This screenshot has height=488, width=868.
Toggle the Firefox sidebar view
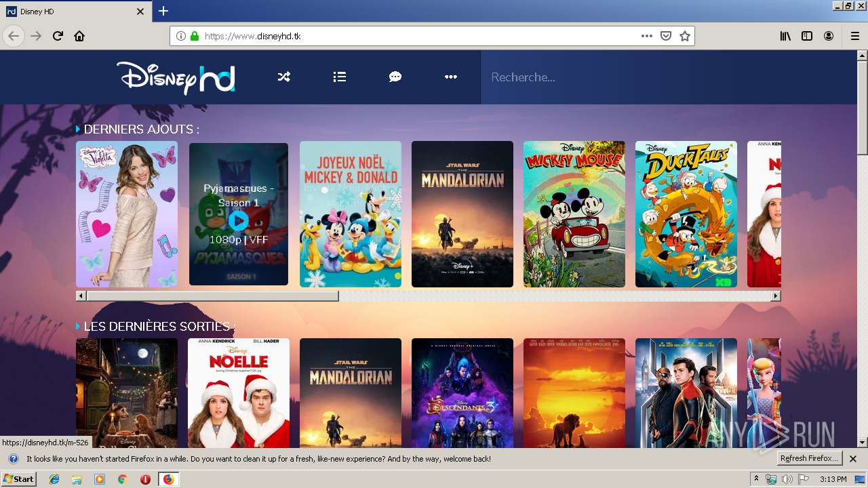coord(807,36)
